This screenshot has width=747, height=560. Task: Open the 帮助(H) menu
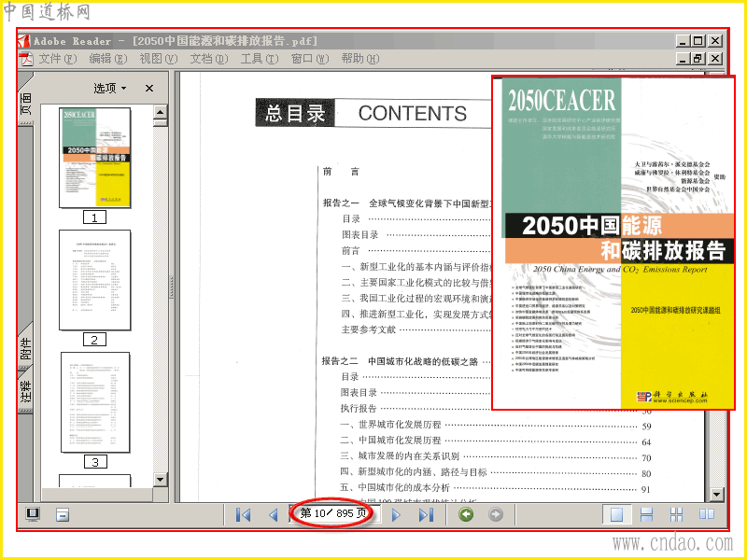pos(360,59)
